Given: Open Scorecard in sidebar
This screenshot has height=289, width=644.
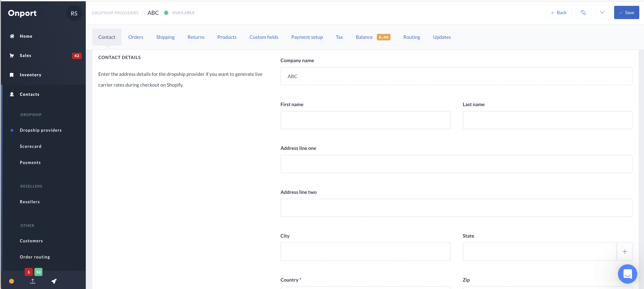Looking at the screenshot, I should click(31, 146).
